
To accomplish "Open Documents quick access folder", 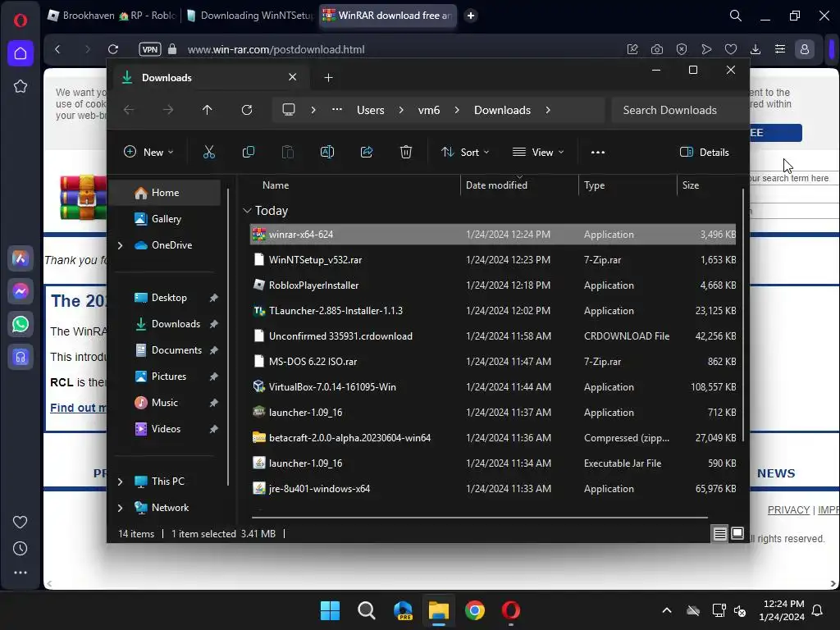I will point(176,350).
